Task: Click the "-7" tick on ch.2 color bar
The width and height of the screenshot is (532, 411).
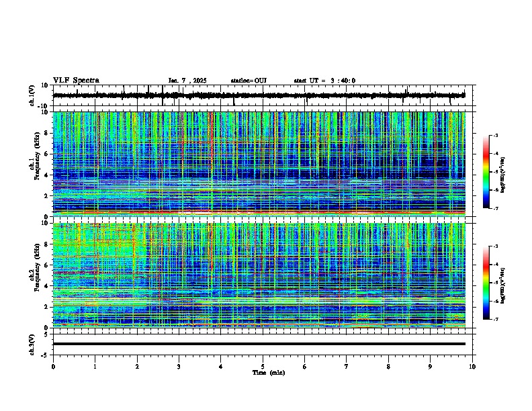Action: pos(495,319)
